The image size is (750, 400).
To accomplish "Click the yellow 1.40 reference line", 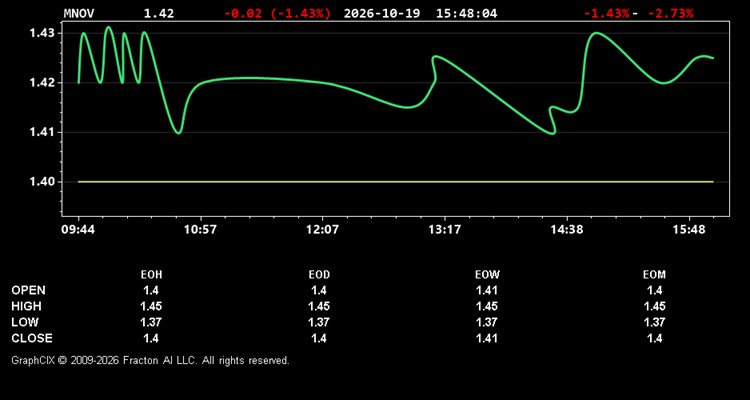I will (396, 182).
